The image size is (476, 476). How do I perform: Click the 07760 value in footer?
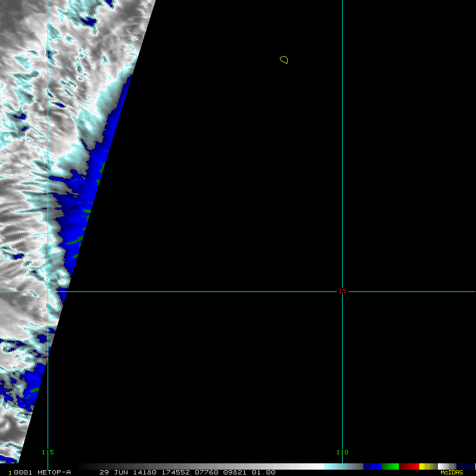coord(206,472)
